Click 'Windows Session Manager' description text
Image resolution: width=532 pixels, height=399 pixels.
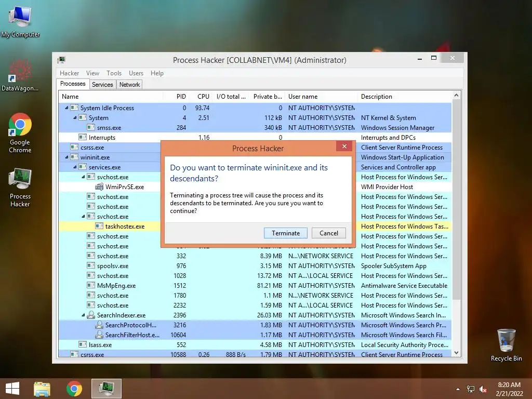point(397,128)
